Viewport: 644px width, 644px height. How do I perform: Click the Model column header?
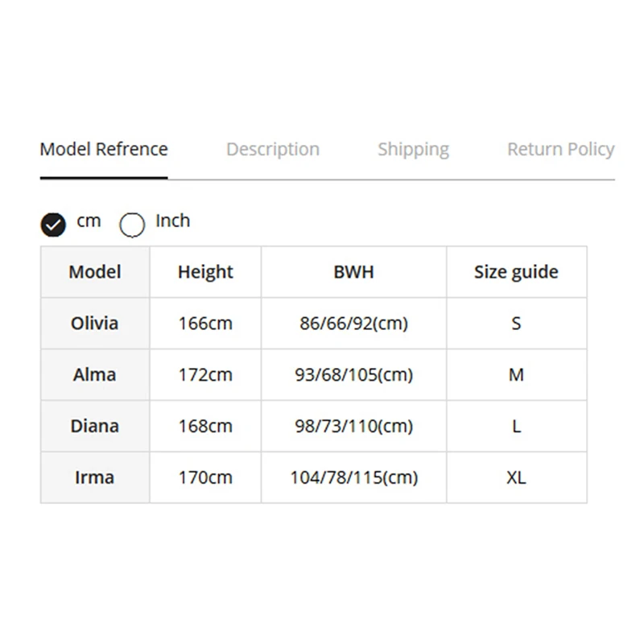click(x=95, y=272)
